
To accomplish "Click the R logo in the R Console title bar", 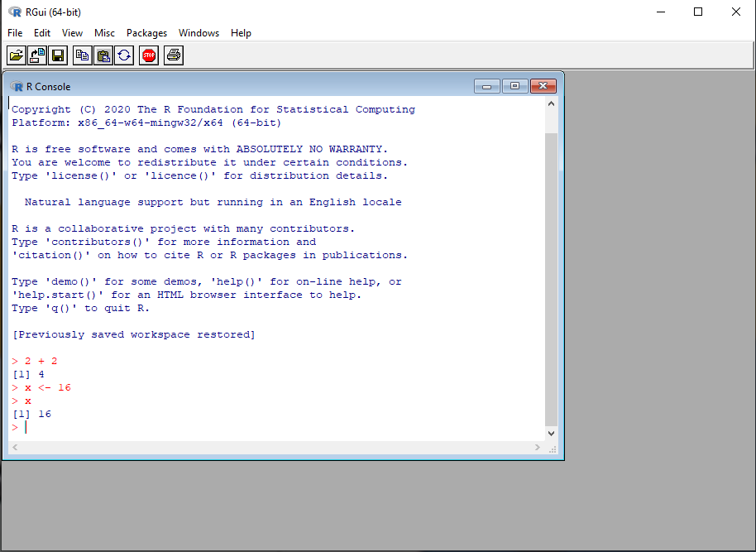I will click(17, 86).
